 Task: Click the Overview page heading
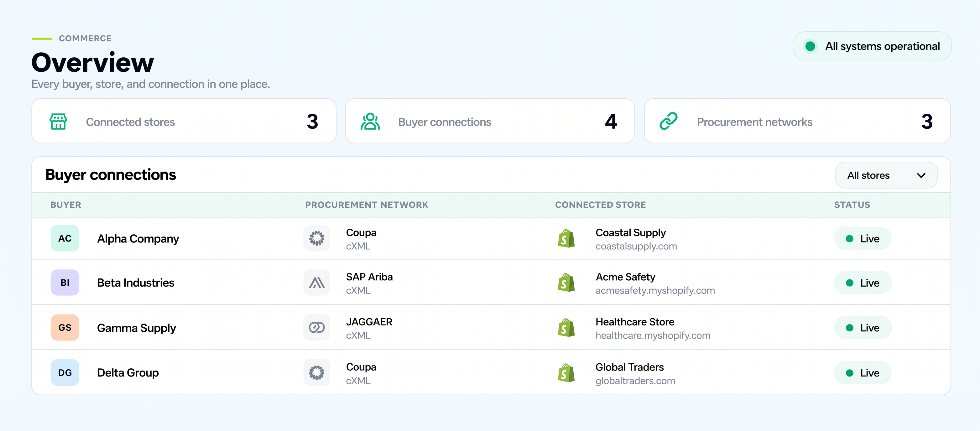[x=92, y=62]
